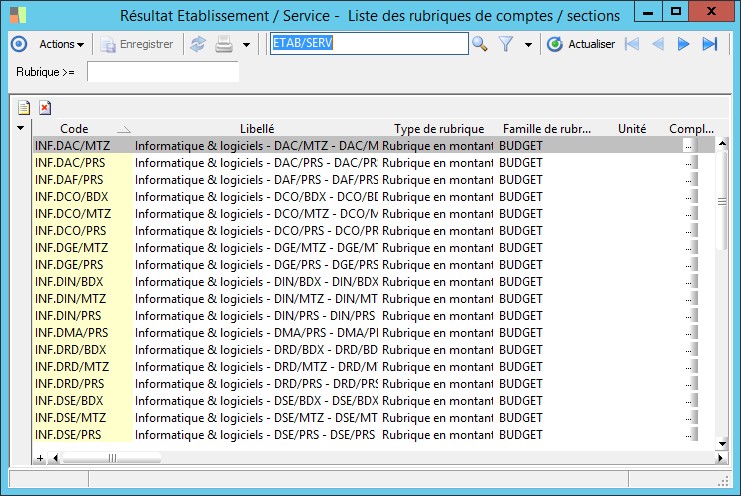Screen dimensions: 741x496
Task: Open the grid options arrow left of Code header
Action: pyautogui.click(x=20, y=128)
